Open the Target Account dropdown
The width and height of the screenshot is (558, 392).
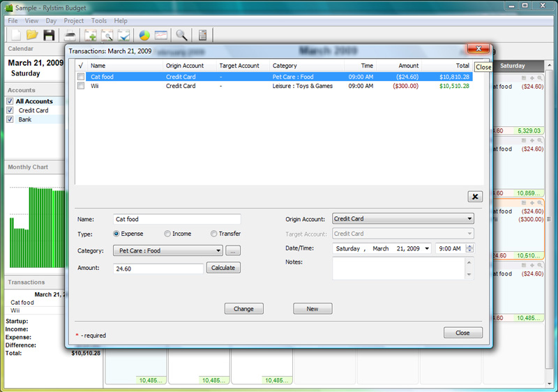click(x=403, y=234)
